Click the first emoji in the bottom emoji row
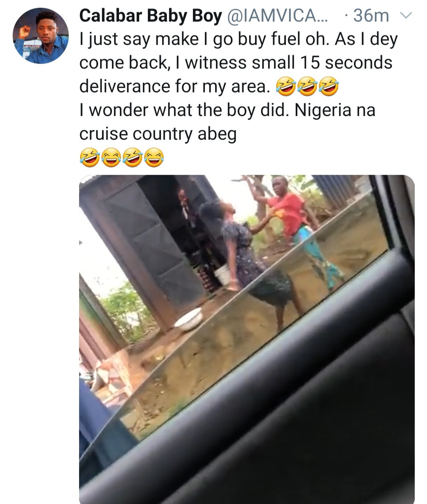 (90, 158)
